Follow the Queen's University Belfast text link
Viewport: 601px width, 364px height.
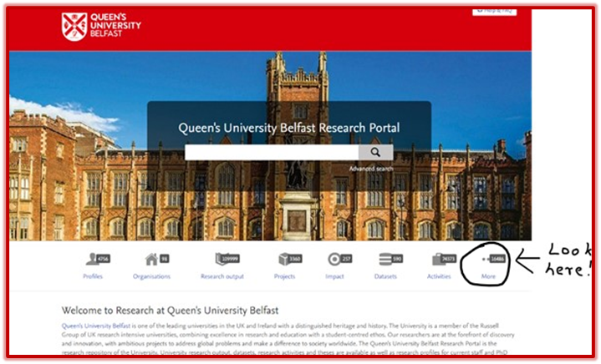(96, 326)
